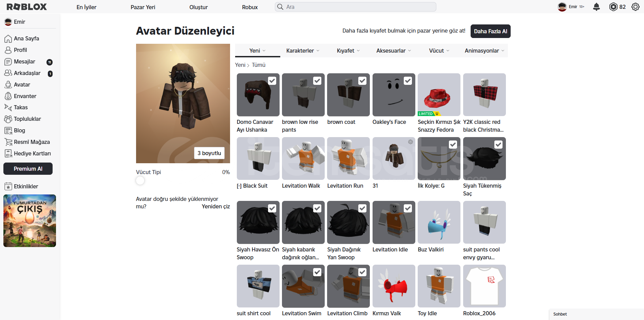The image size is (644, 320).
Task: Uncheck Siyah Havasız Ön Swoop
Action: (x=272, y=208)
